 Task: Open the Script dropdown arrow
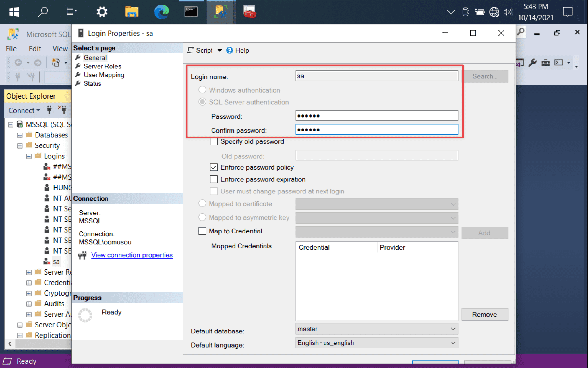click(220, 50)
